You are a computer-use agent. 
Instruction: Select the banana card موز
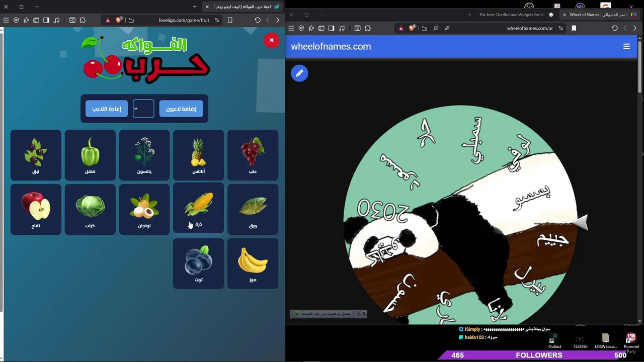pos(253,263)
